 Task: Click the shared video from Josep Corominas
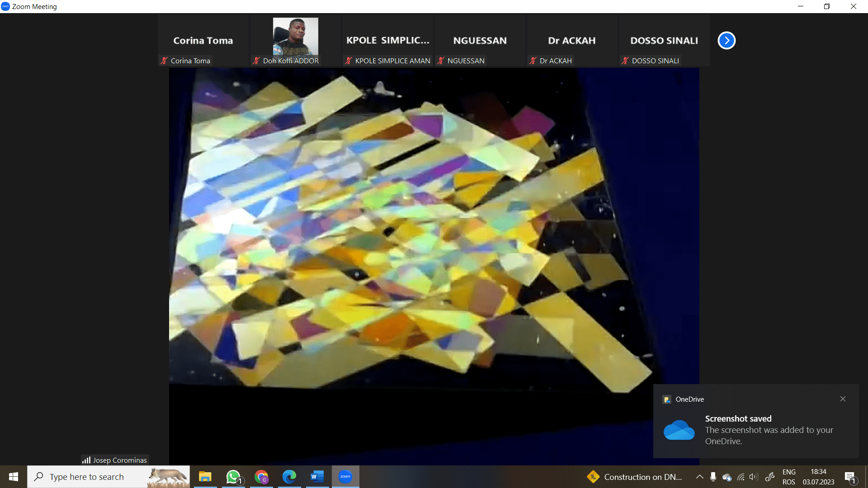(x=434, y=267)
